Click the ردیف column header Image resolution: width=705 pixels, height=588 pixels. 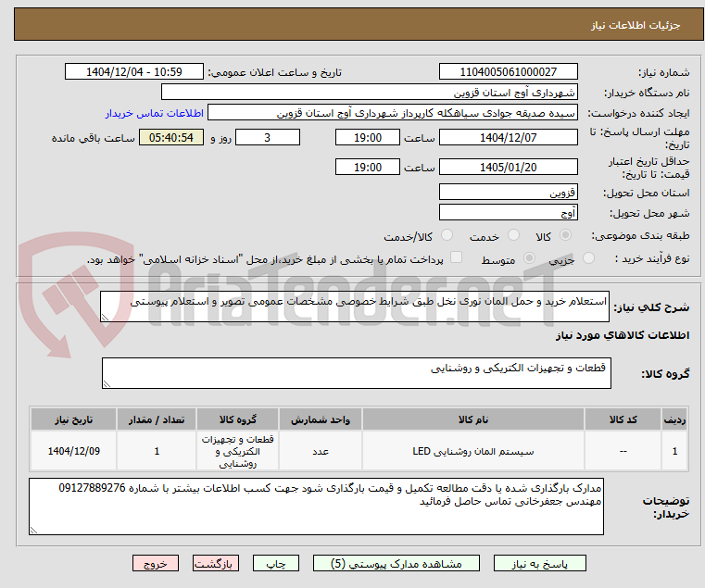674,419
